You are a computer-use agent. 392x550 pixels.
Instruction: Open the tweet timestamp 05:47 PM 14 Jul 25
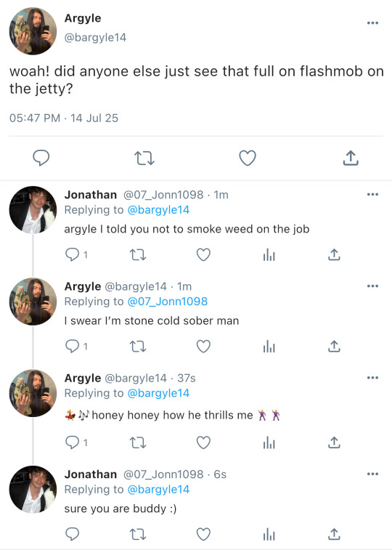pos(64,118)
